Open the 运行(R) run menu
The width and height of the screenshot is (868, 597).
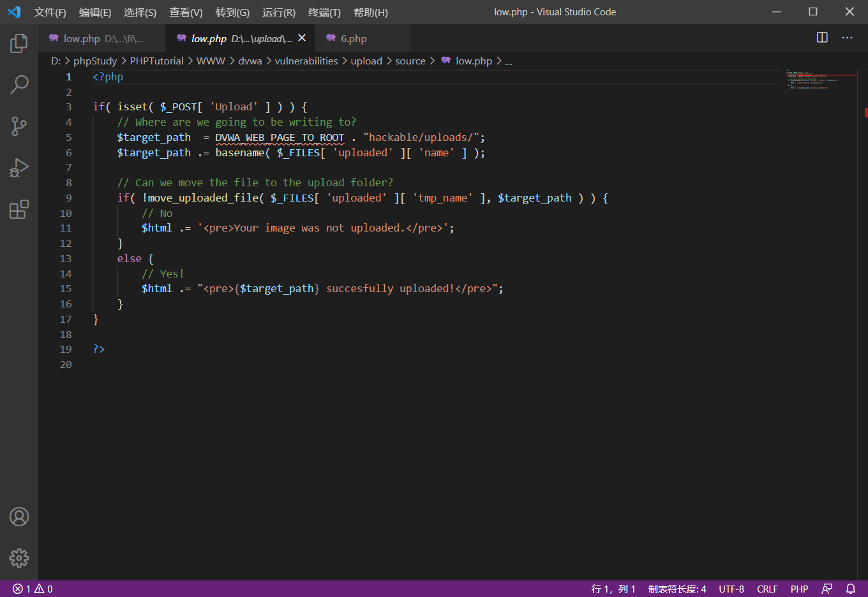[x=278, y=12]
